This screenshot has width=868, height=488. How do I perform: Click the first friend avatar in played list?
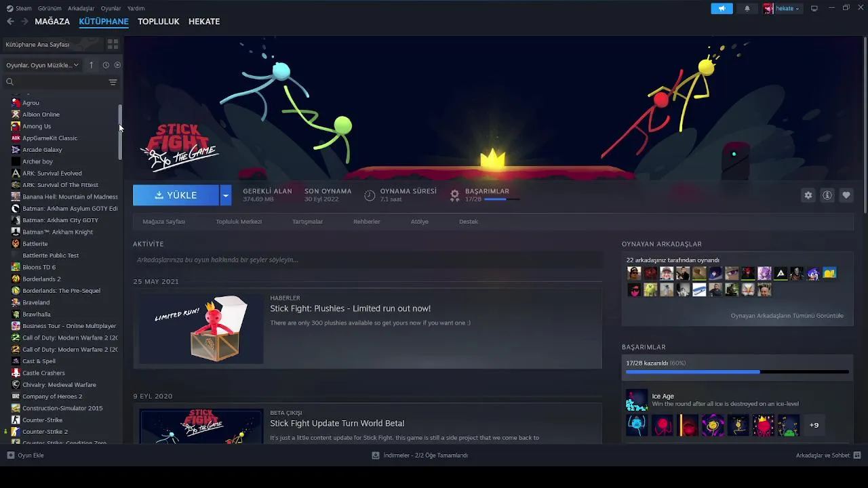(634, 273)
